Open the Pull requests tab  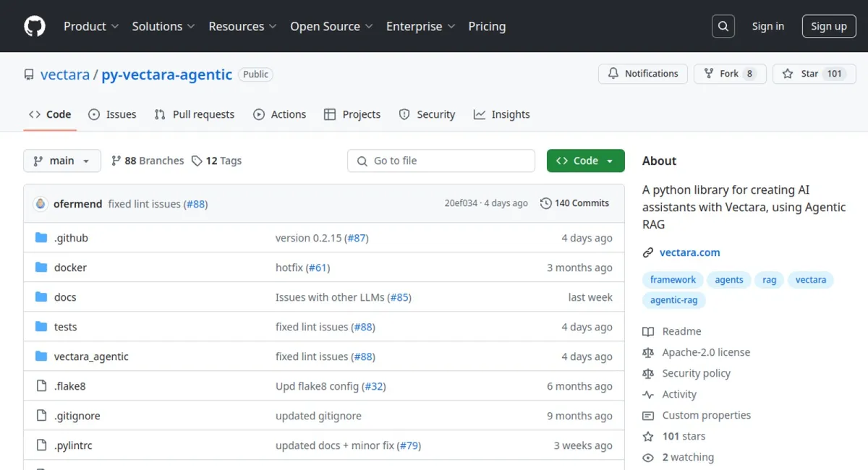click(195, 114)
